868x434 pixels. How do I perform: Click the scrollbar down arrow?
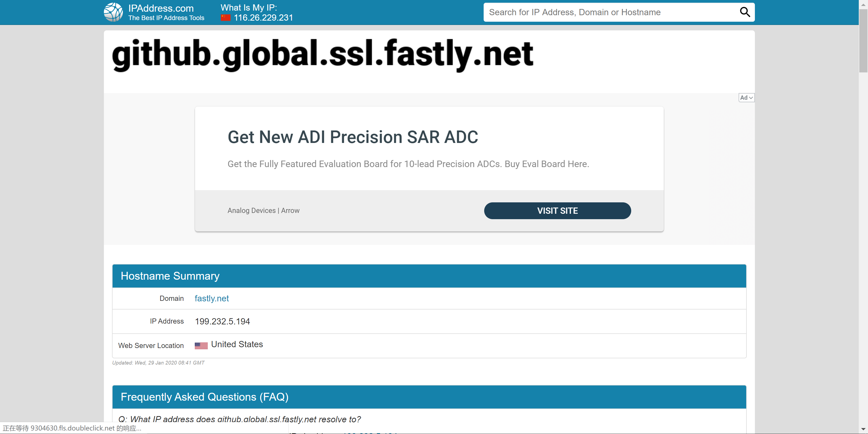coord(863,429)
